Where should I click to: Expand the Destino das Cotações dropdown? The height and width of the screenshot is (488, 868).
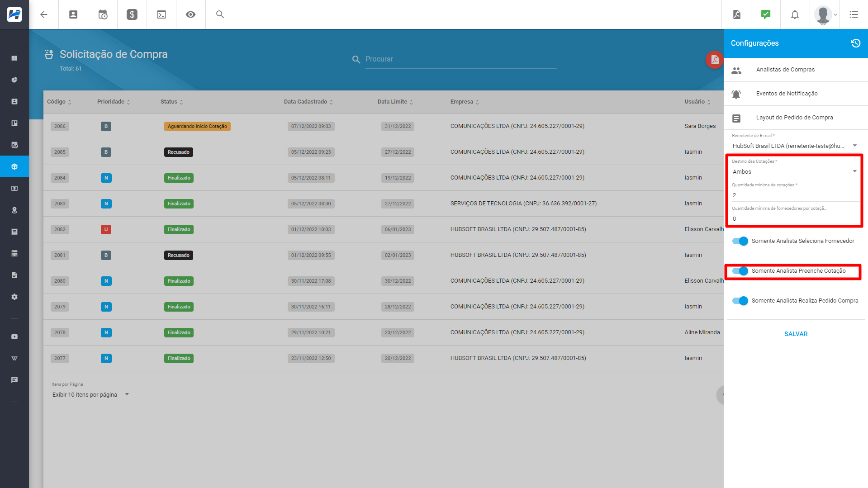coord(794,172)
